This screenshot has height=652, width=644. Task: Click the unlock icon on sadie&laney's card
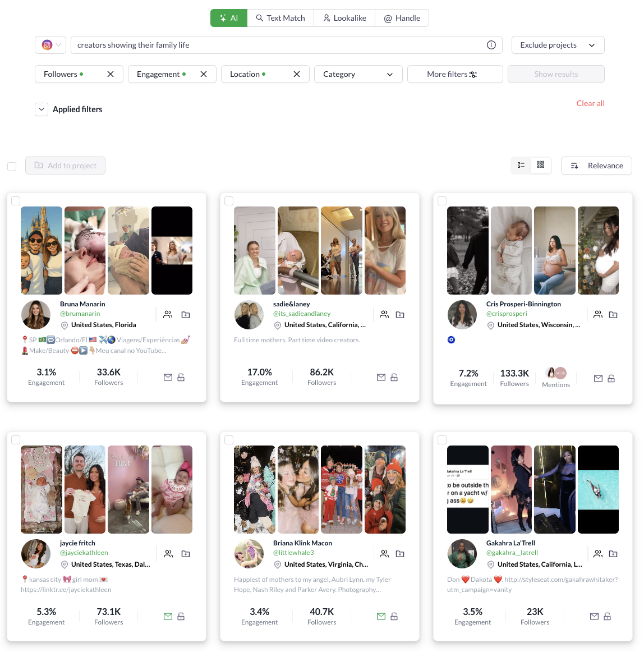pyautogui.click(x=394, y=378)
